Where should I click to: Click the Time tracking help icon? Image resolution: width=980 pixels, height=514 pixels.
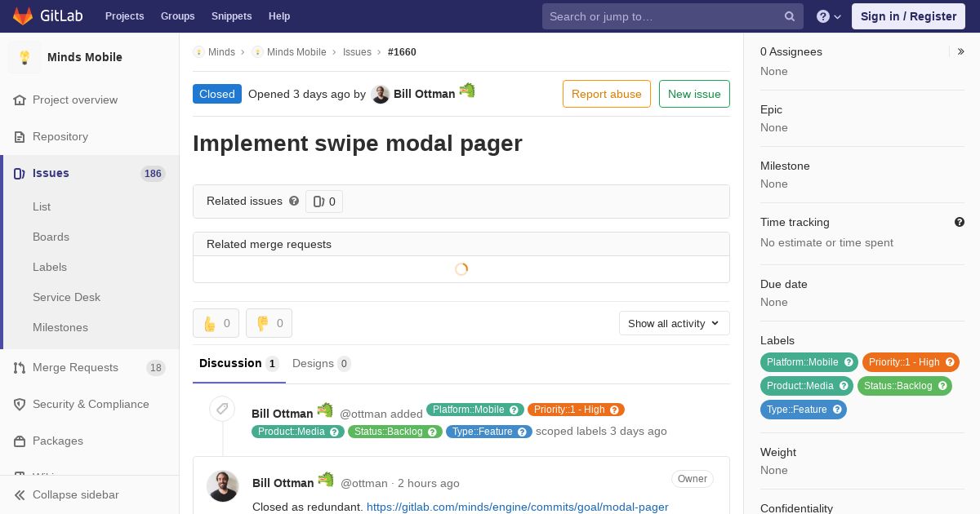tap(960, 222)
